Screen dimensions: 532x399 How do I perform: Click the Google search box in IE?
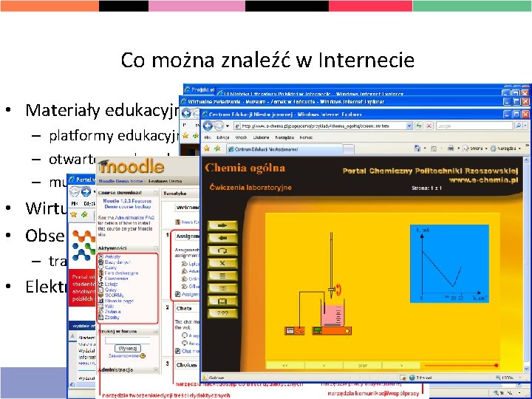[474, 126]
